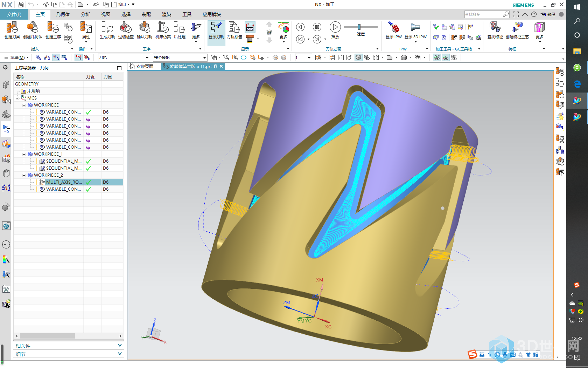Click the Windows Start button
The image size is (588, 368).
[x=577, y=7]
